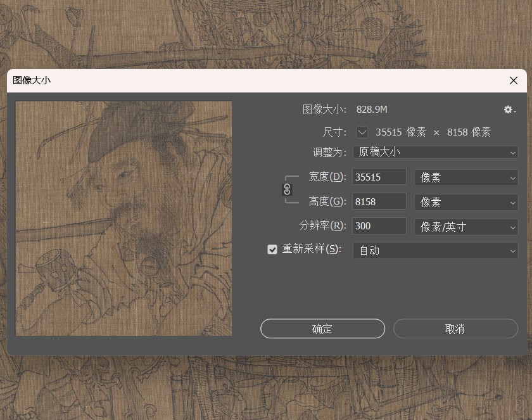This screenshot has height=420, width=532.
Task: Click the 宽度(D) label
Action: 327,177
